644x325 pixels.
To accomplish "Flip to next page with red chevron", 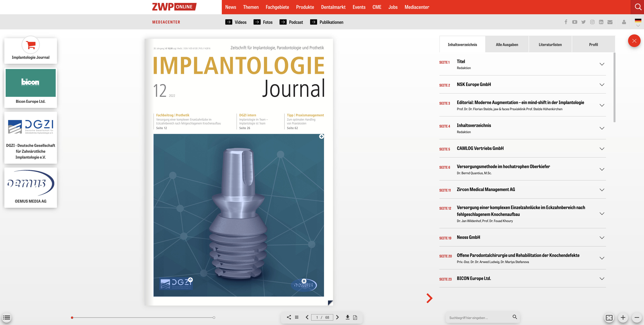I will tap(429, 298).
